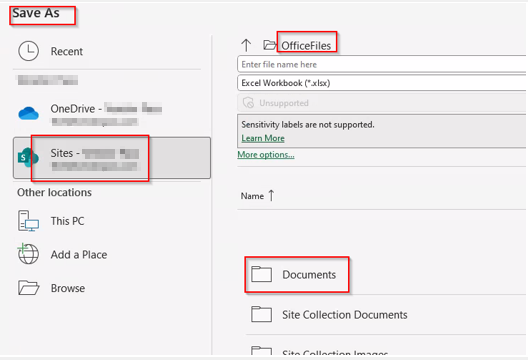Image resolution: width=528 pixels, height=360 pixels.
Task: Click the This PC computer icon
Action: click(x=28, y=221)
